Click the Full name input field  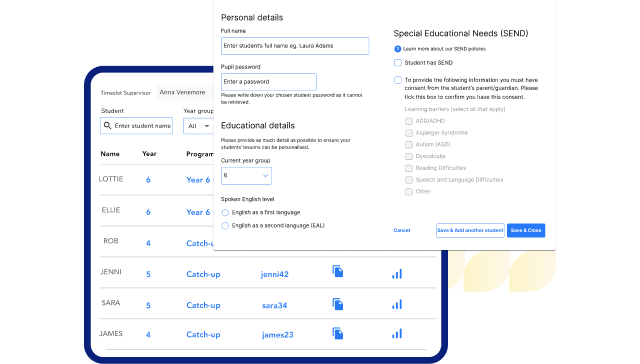[295, 46]
